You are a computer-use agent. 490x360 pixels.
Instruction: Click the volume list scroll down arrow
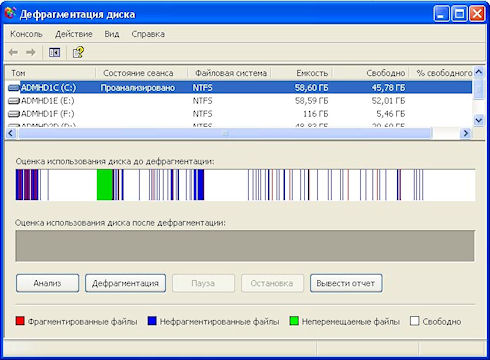(479, 120)
